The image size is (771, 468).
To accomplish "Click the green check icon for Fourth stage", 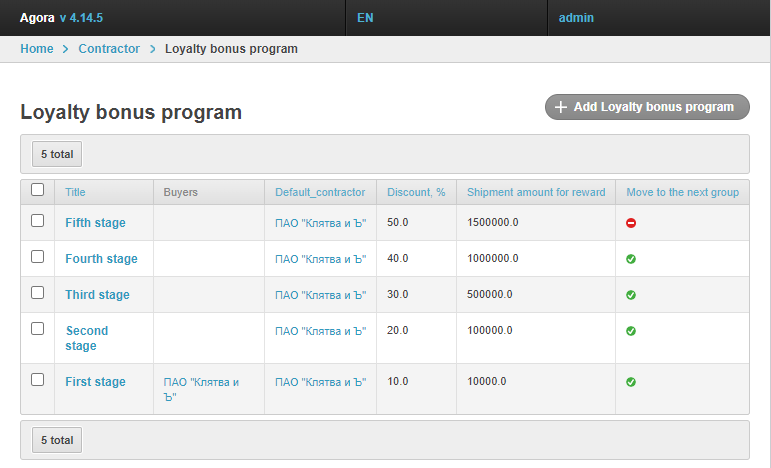I will [631, 259].
